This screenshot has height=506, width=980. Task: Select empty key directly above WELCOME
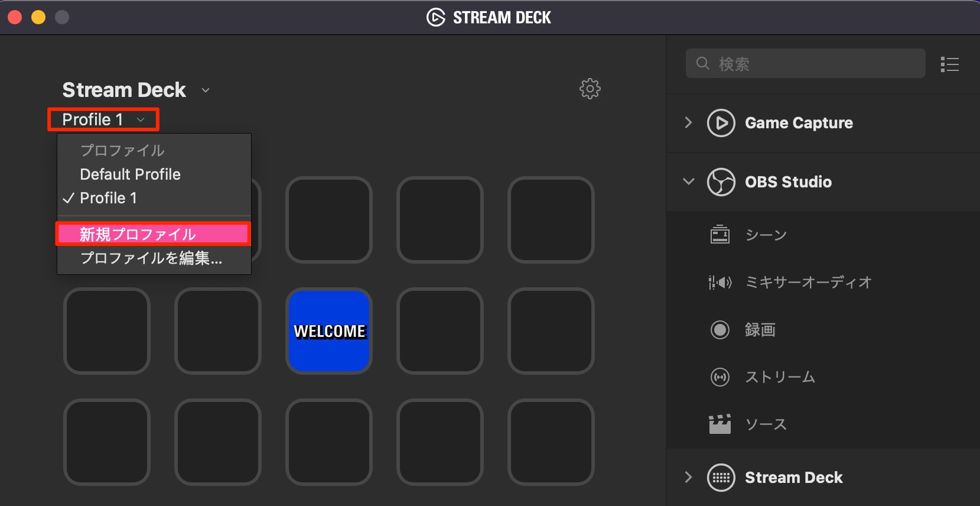coord(329,220)
